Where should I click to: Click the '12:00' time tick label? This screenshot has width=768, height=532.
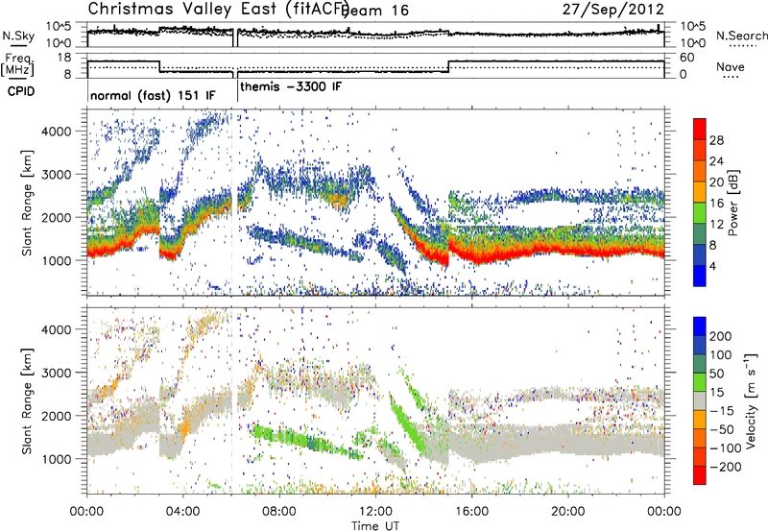tap(375, 512)
